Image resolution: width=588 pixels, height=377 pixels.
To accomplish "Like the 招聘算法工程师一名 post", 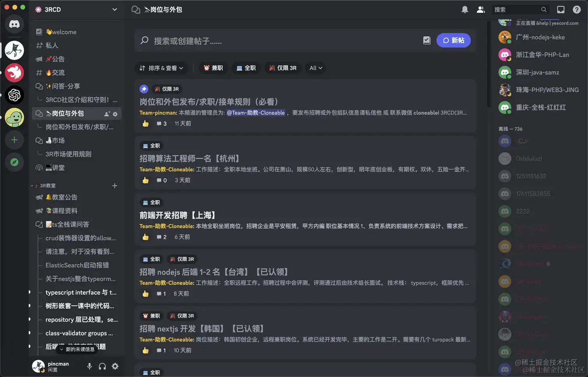I will coord(145,180).
